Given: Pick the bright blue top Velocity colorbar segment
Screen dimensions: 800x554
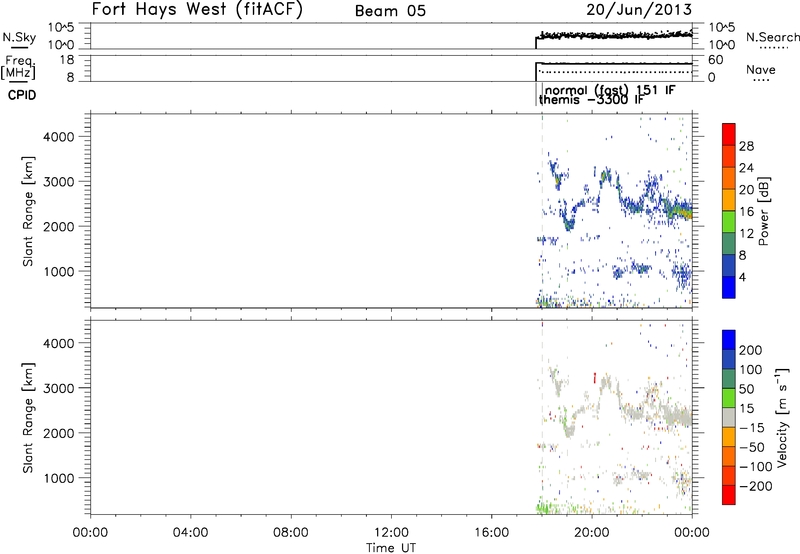Looking at the screenshot, I should point(729,340).
